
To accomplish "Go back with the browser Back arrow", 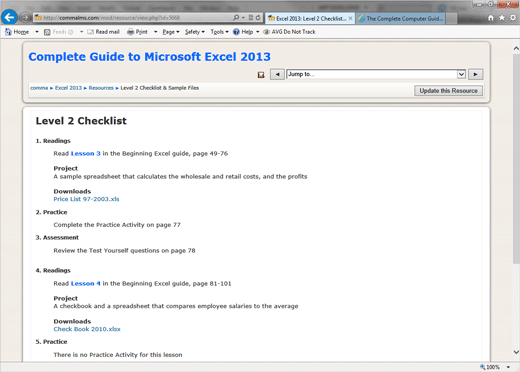I will coord(9,17).
